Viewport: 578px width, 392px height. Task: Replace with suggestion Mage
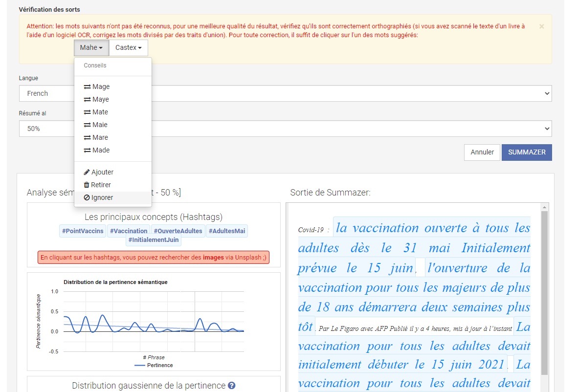click(113, 87)
